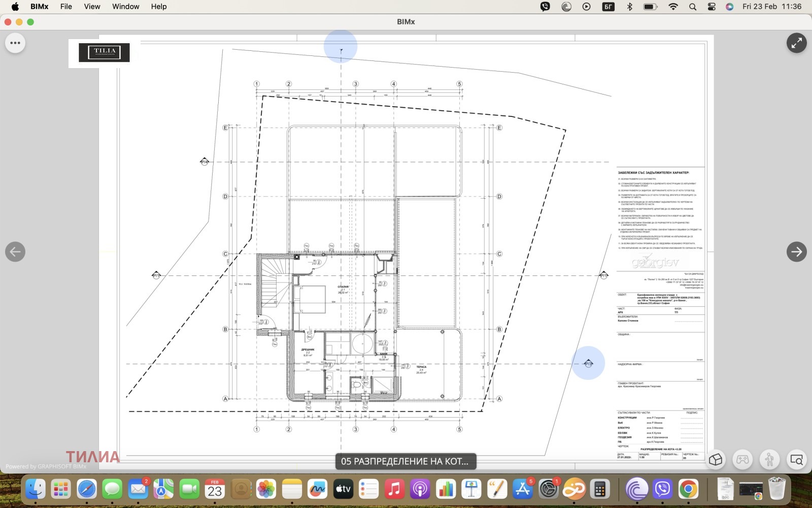Open the File menu
The width and height of the screenshot is (812, 508).
tap(66, 7)
